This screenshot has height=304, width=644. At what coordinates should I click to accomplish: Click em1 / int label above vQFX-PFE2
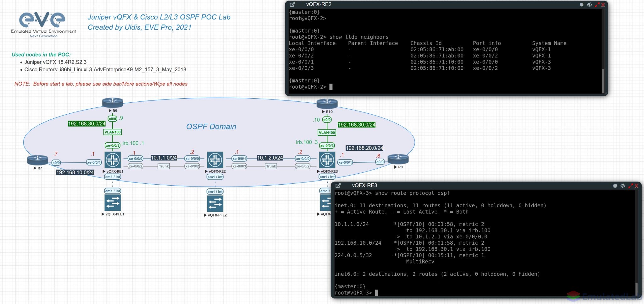coord(215,192)
